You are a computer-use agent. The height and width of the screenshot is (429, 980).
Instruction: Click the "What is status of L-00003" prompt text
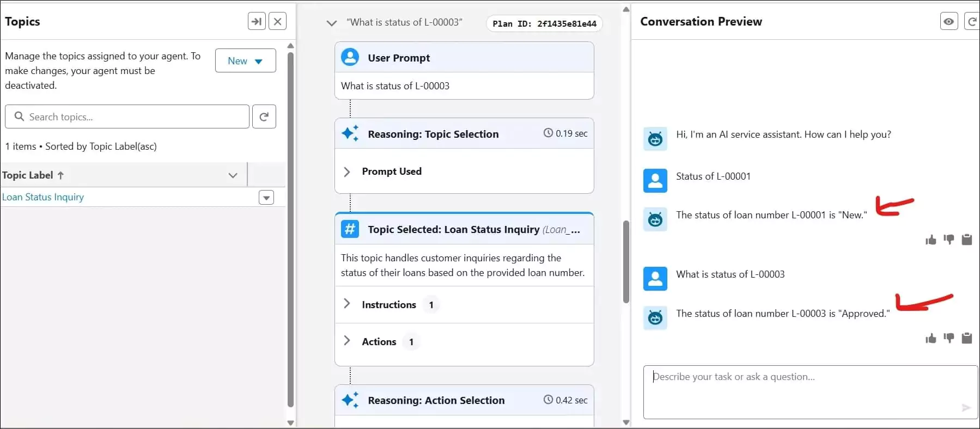tap(395, 86)
